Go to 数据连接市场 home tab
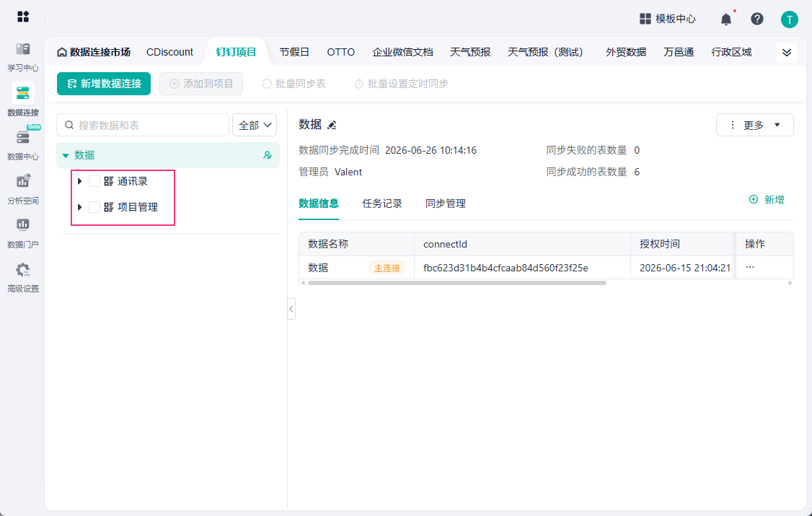The image size is (812, 516). (93, 53)
